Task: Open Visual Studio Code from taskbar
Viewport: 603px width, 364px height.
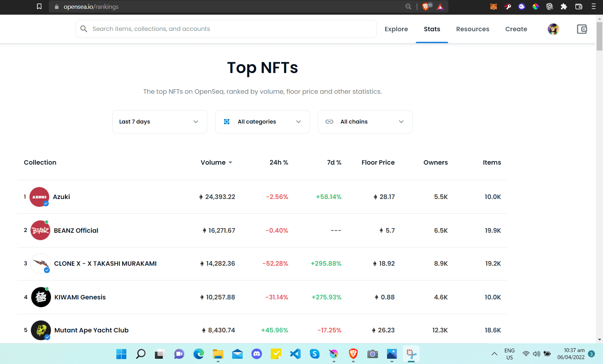Action: coord(295,354)
